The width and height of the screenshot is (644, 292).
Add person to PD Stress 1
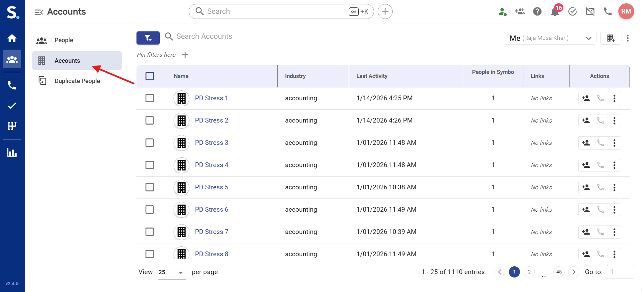[586, 98]
